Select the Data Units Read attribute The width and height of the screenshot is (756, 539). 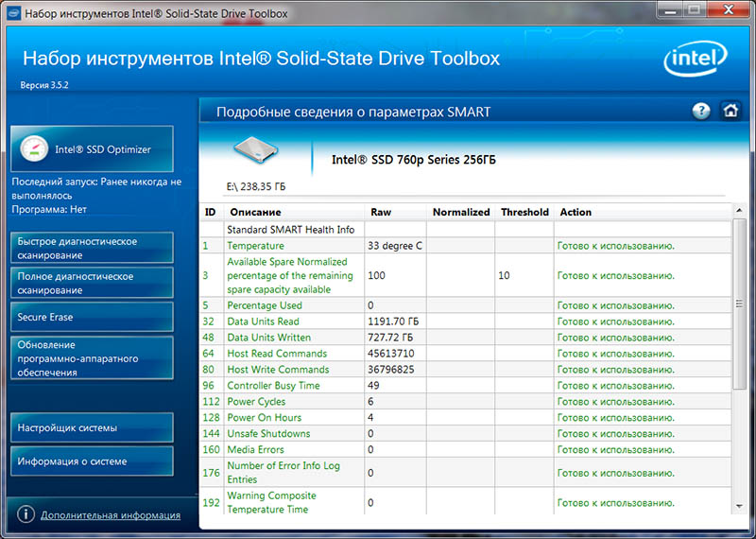coord(263,322)
